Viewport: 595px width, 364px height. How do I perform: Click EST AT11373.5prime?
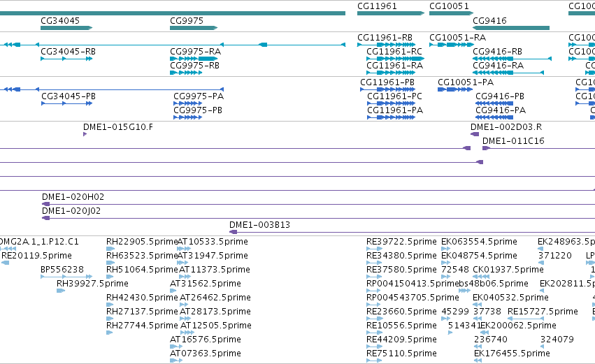pos(185,277)
